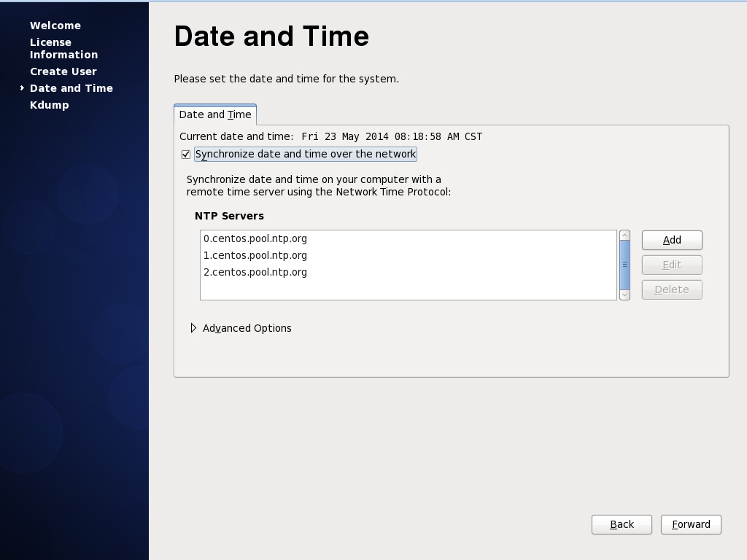Viewport: 747px width, 560px height.
Task: Proceed with the Forward button
Action: (691, 524)
